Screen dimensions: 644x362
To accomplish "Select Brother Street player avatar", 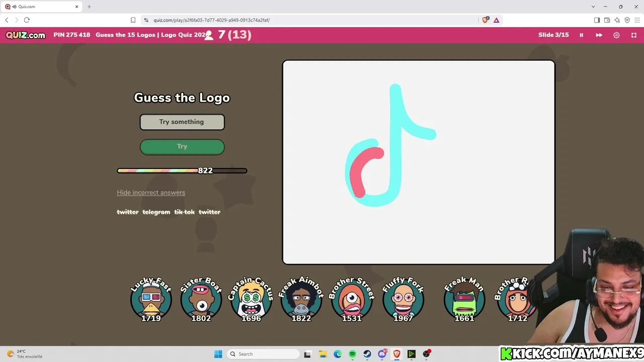I will click(352, 299).
